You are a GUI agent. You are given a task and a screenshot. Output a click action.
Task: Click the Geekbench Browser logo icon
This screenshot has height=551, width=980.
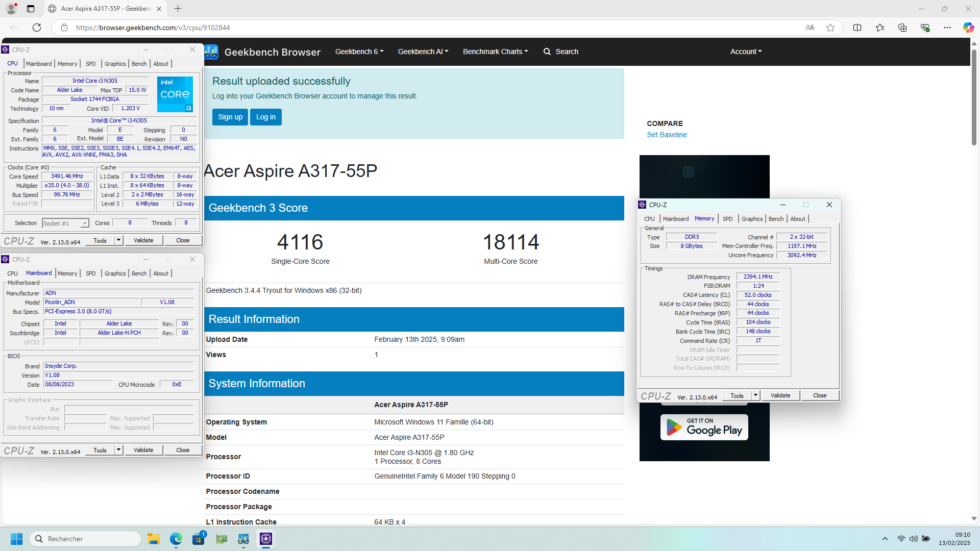[x=211, y=52]
